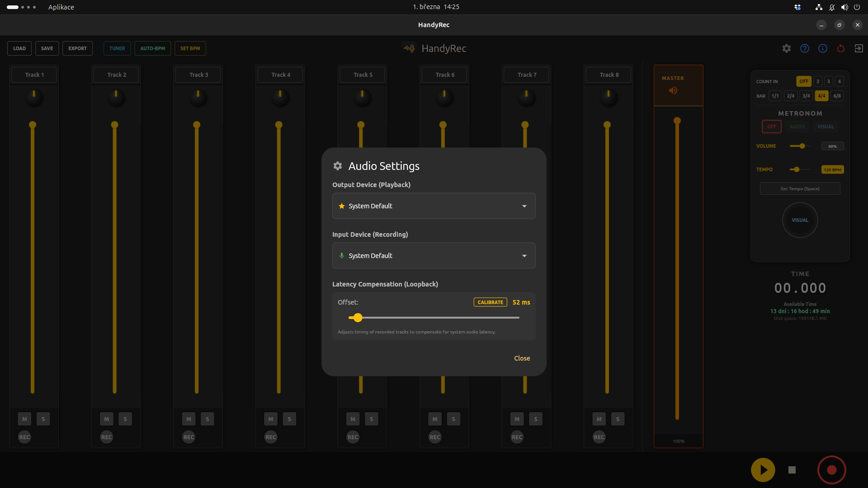Activate the TUNER tool

click(117, 48)
